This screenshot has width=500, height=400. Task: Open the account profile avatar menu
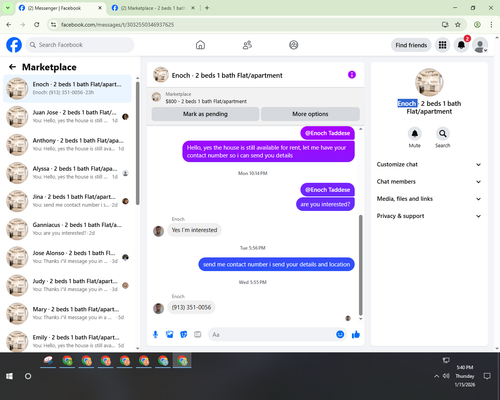point(480,45)
